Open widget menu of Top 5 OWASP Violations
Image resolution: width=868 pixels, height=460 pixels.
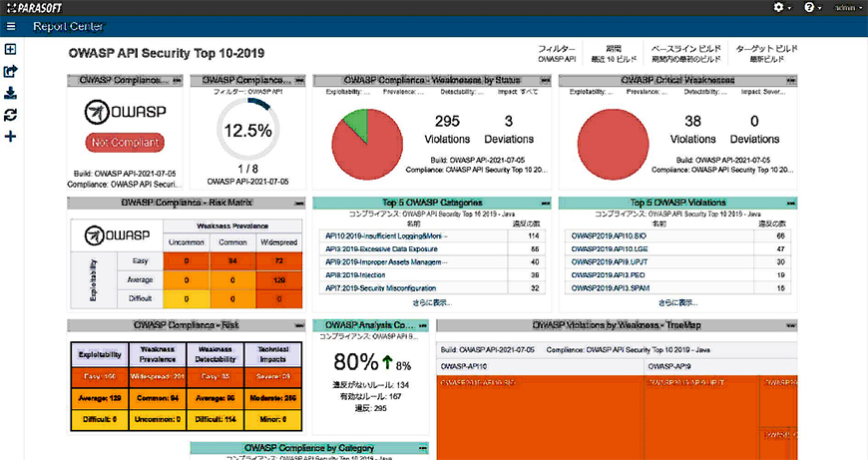(x=791, y=204)
